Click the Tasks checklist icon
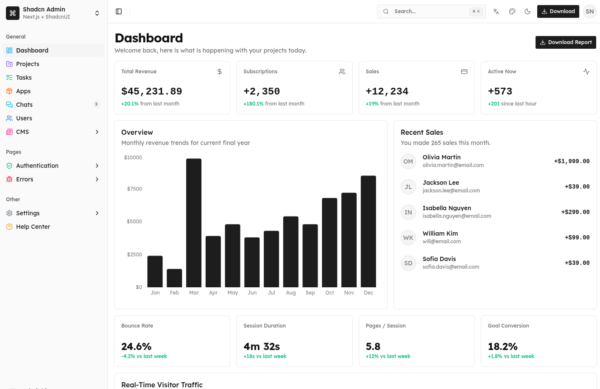 coord(9,78)
